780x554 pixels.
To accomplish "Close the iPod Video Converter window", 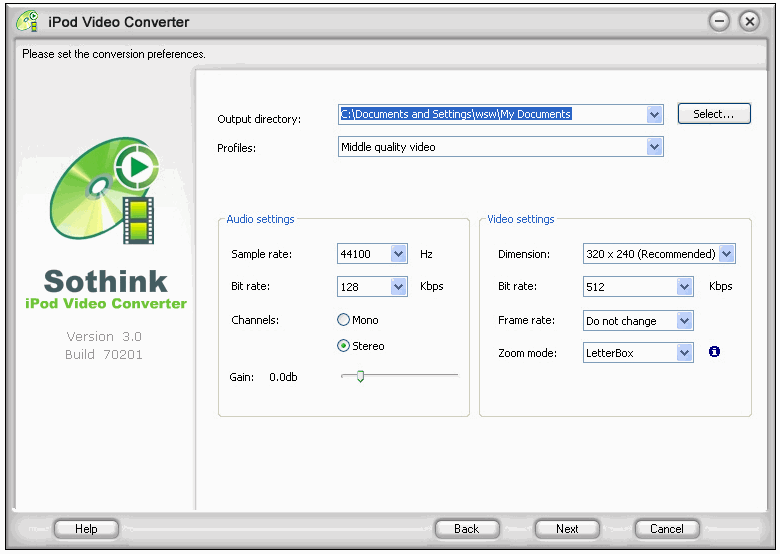I will (x=749, y=21).
